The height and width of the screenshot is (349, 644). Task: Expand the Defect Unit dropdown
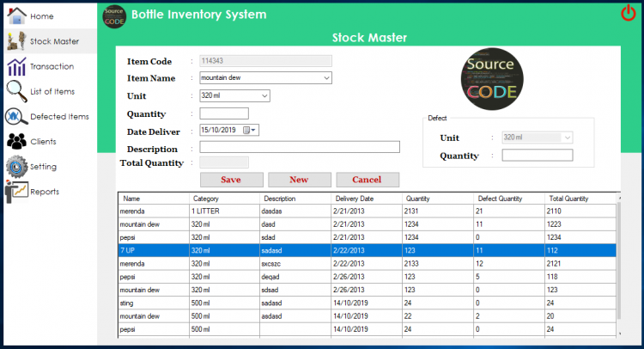[x=568, y=138]
